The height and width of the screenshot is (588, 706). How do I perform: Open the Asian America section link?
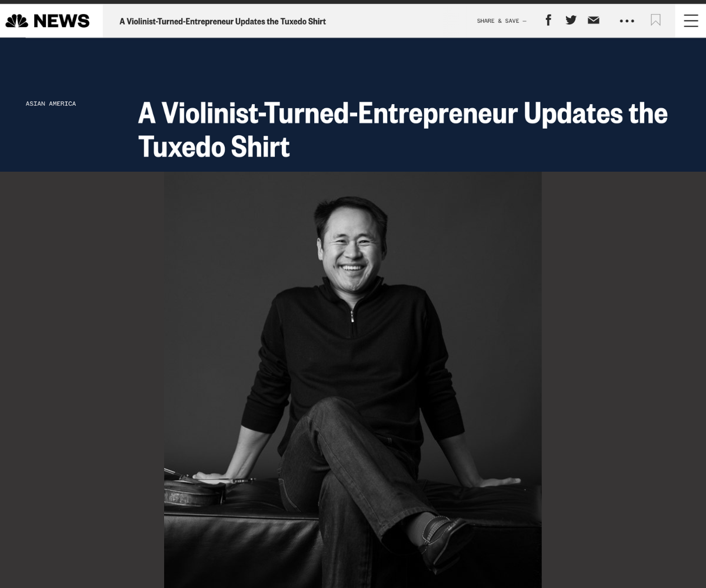[x=51, y=103]
